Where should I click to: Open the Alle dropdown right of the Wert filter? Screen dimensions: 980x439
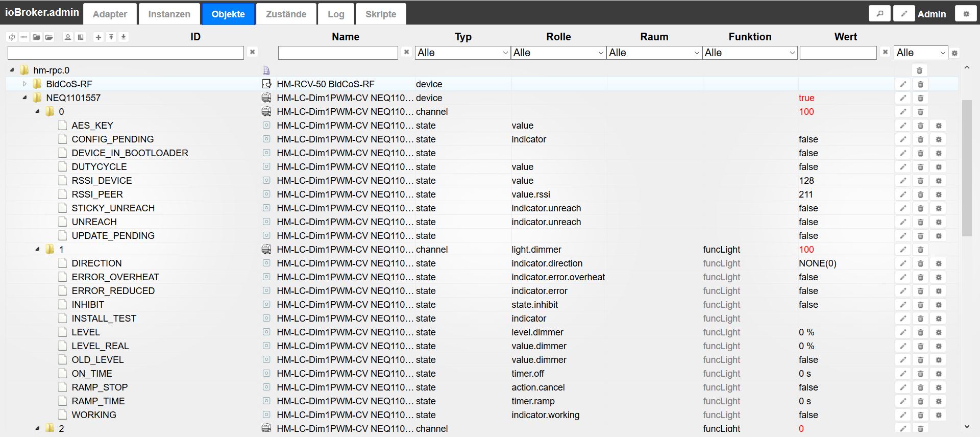(921, 53)
